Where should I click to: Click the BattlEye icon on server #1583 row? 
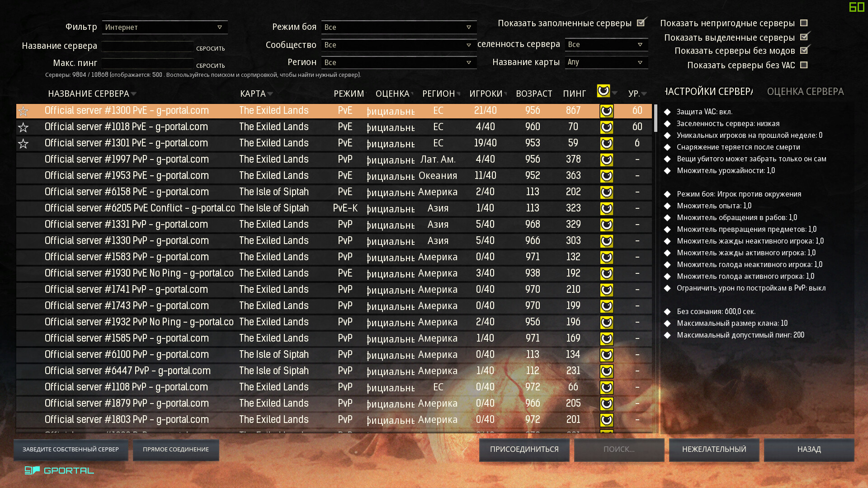coord(607,258)
